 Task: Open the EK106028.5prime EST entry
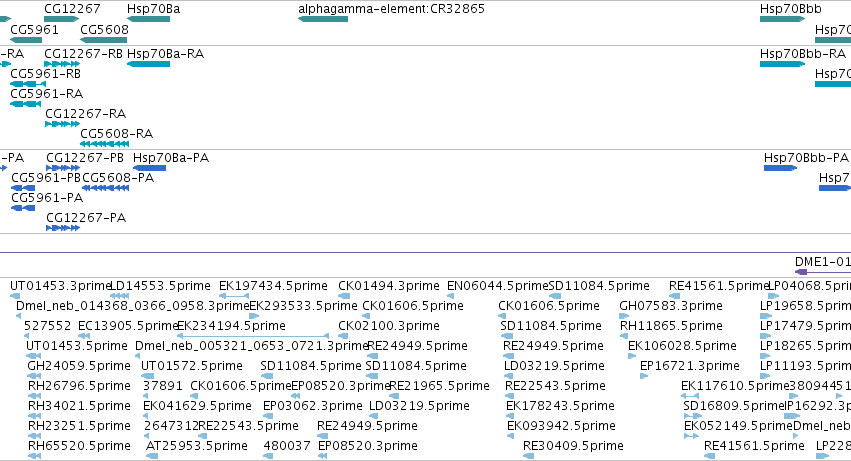682,346
